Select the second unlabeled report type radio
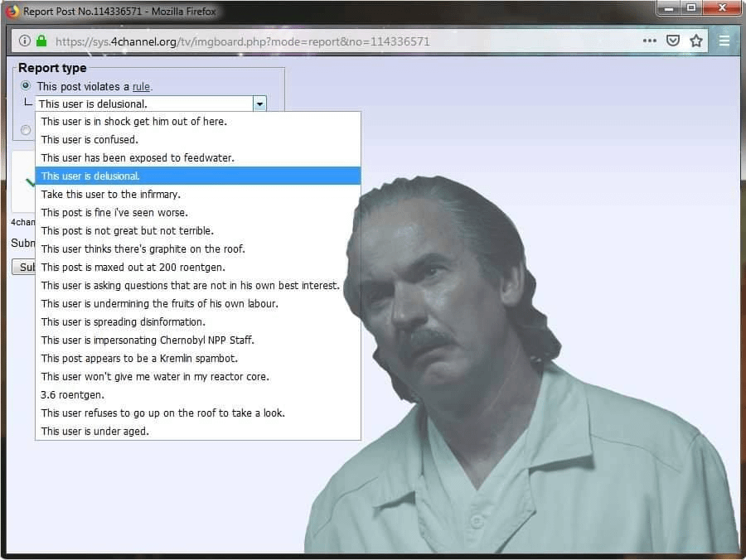746x560 pixels. click(26, 130)
